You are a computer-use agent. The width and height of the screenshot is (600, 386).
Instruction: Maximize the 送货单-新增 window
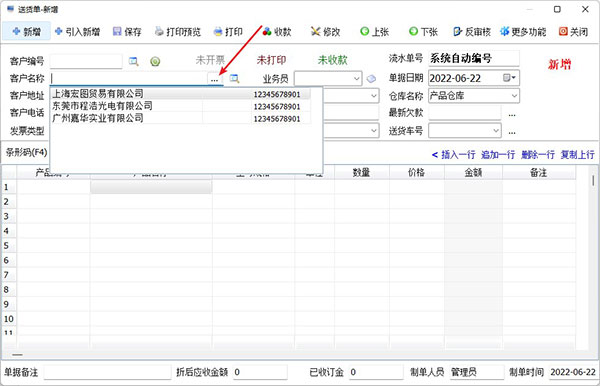pyautogui.click(x=557, y=9)
